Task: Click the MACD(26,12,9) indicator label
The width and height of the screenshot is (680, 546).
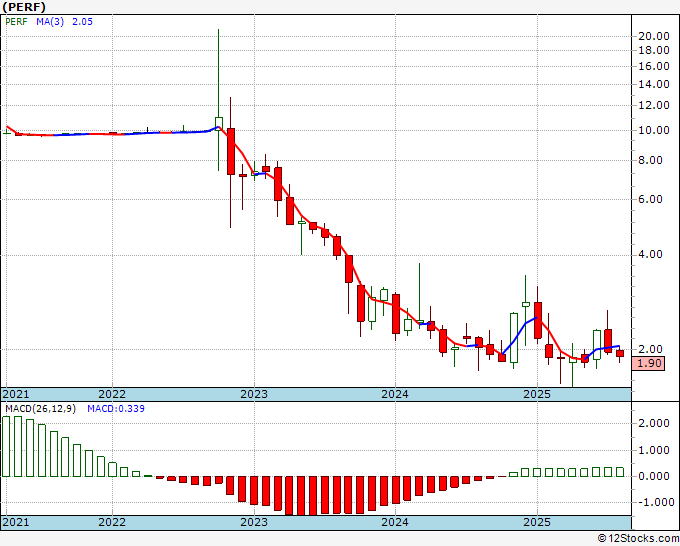Action: coord(40,409)
